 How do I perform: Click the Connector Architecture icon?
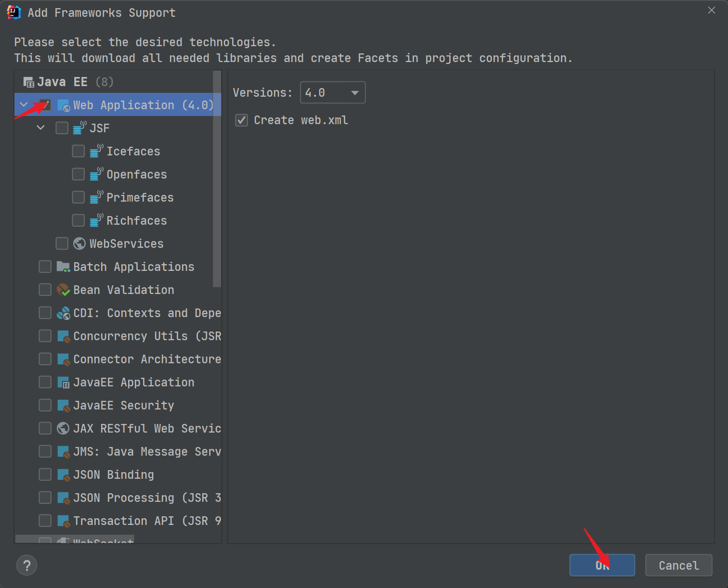[64, 359]
